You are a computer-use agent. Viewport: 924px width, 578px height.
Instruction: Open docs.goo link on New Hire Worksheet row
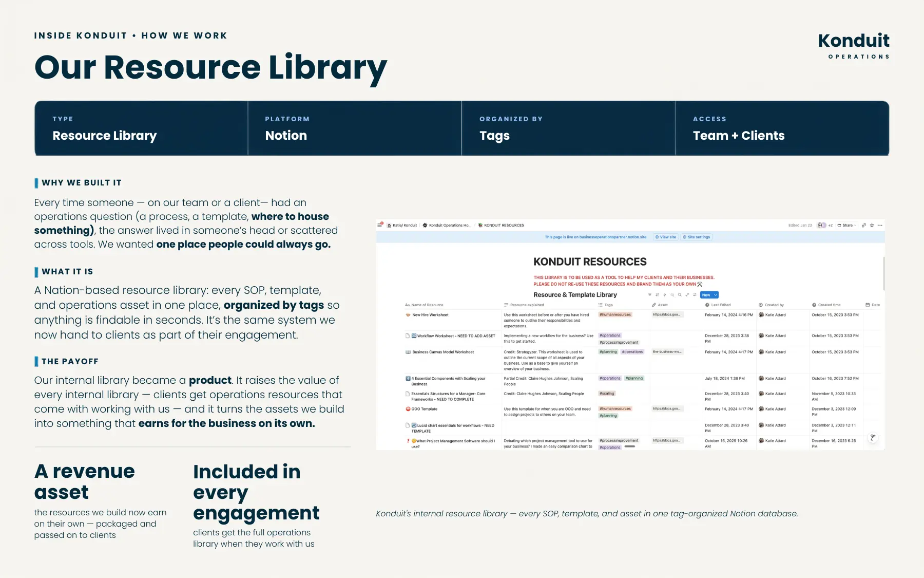click(x=667, y=314)
